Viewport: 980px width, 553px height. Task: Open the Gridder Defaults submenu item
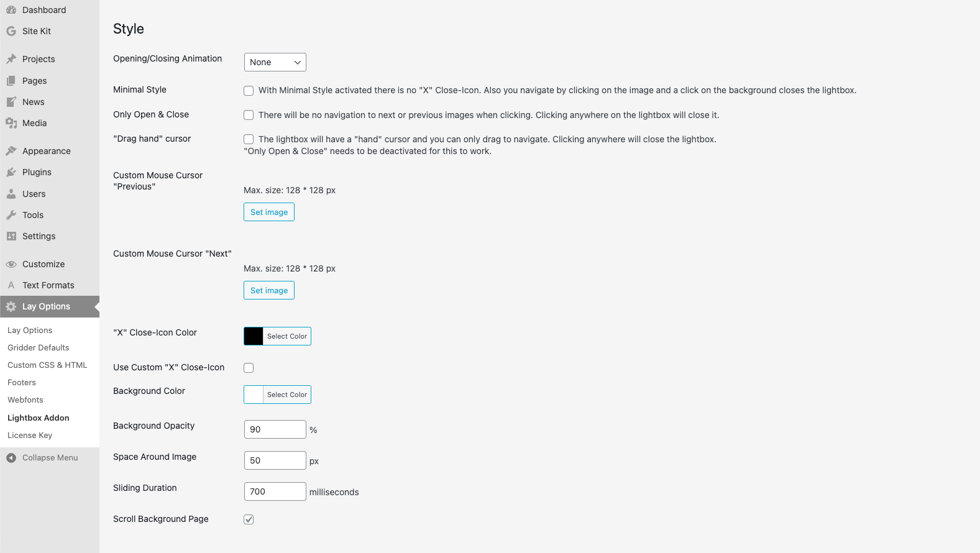(39, 348)
